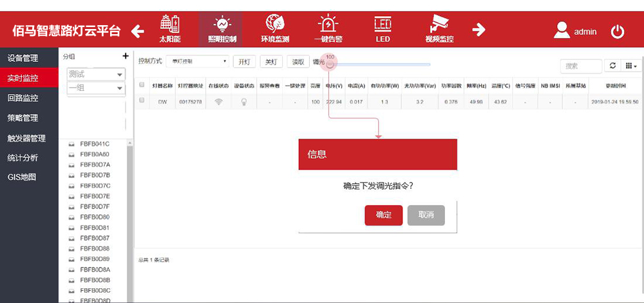Confirm the dimming command with 确定
The height and width of the screenshot is (303, 644).
[x=384, y=215]
